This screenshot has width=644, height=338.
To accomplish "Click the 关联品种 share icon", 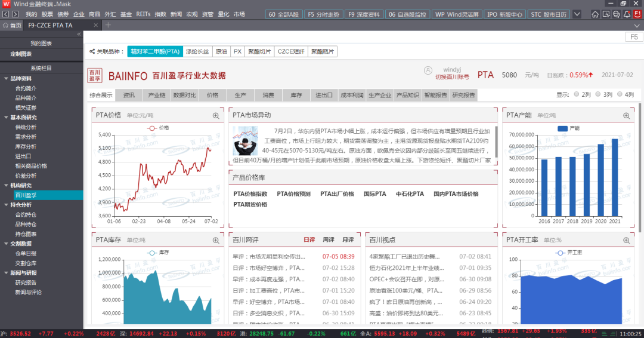I will [x=92, y=51].
